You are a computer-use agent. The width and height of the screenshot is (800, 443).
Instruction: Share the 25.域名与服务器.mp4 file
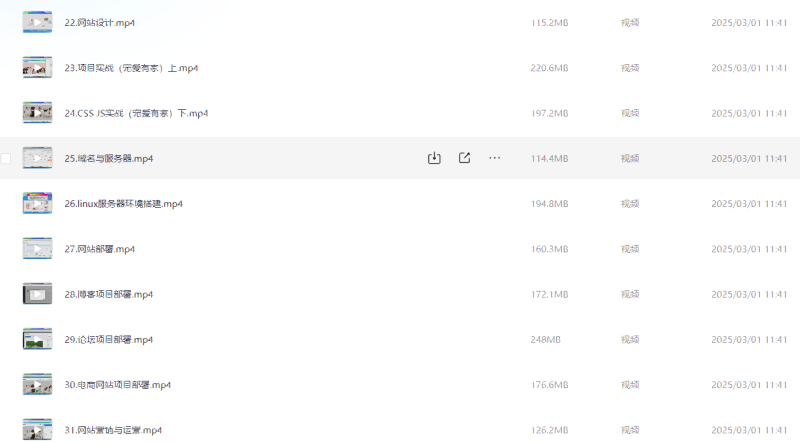464,158
